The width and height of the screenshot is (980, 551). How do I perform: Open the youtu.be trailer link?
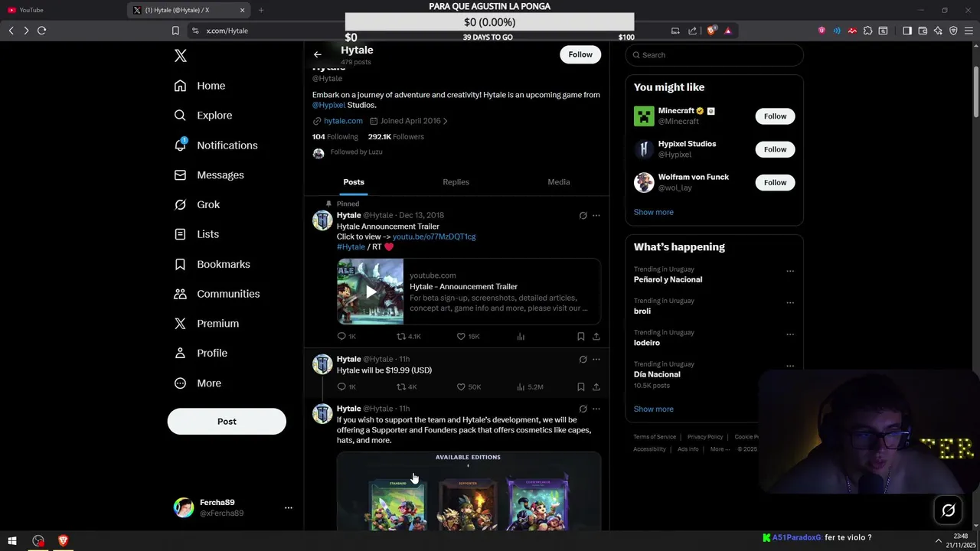pos(434,236)
